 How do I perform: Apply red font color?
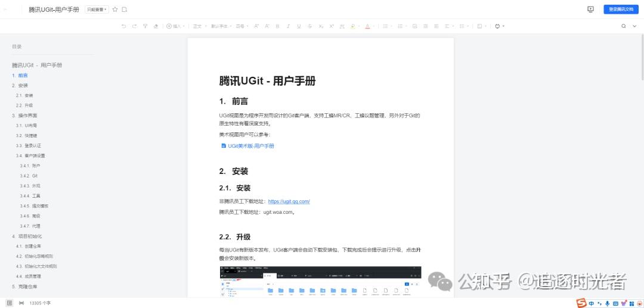click(367, 26)
